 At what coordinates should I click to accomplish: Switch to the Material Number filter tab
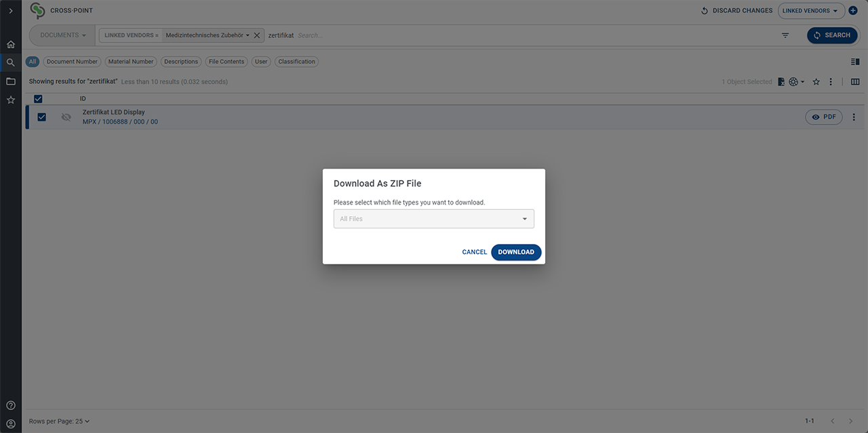pos(130,62)
